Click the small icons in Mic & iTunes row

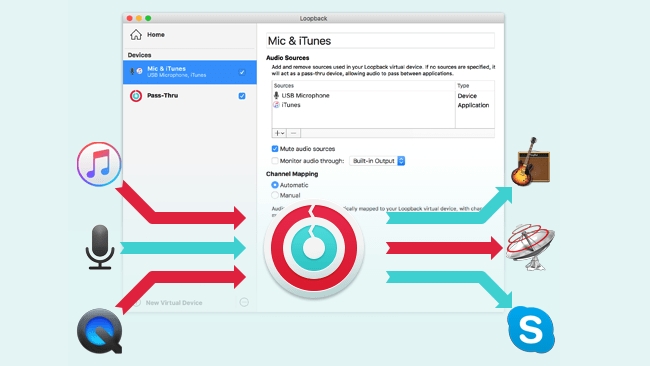point(136,71)
